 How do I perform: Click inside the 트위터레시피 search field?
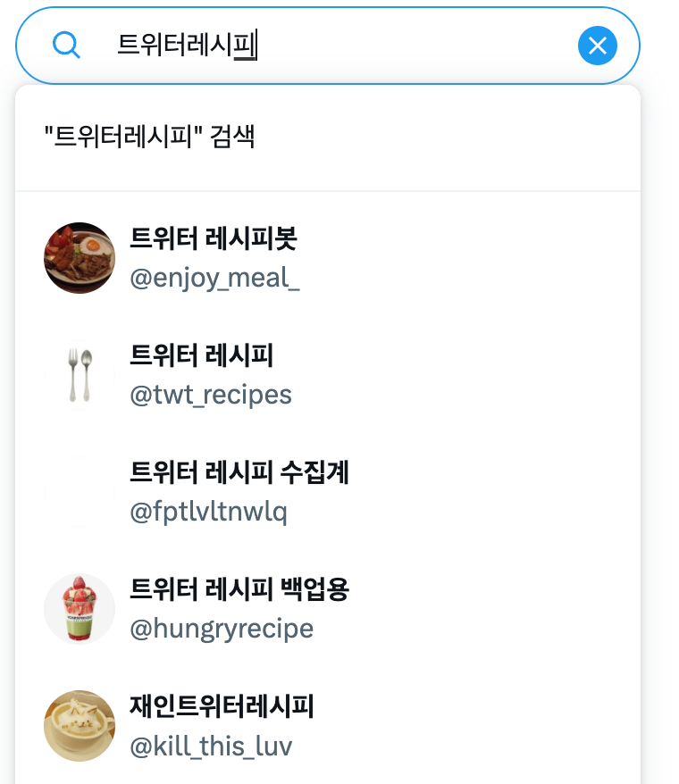[x=328, y=46]
